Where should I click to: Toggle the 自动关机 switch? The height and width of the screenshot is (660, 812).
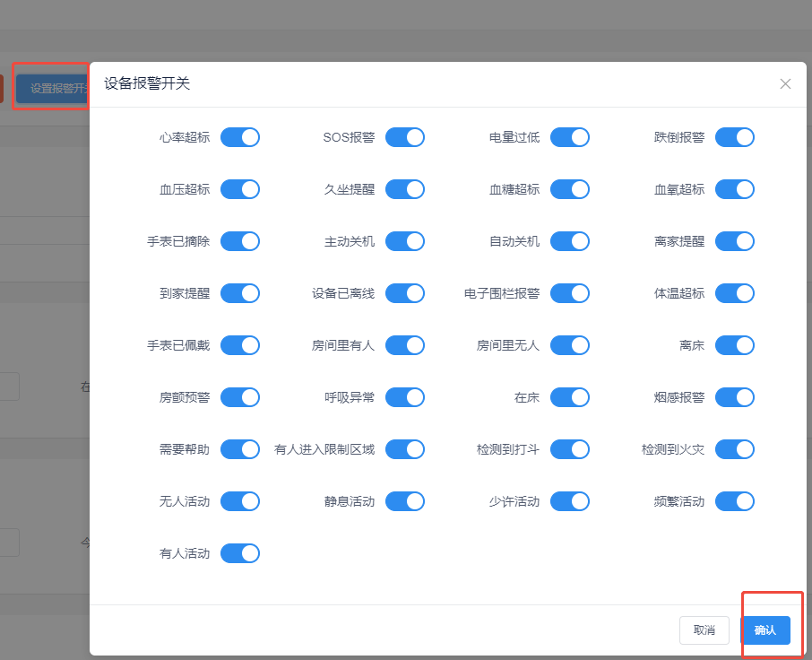(570, 241)
